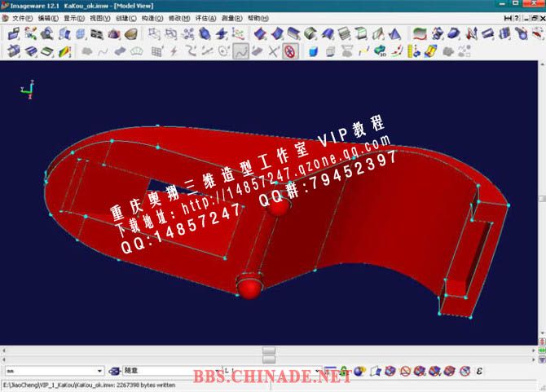Click the gray point cloud toolbar icon
Viewport: 546px width, 392px height.
tap(87, 51)
